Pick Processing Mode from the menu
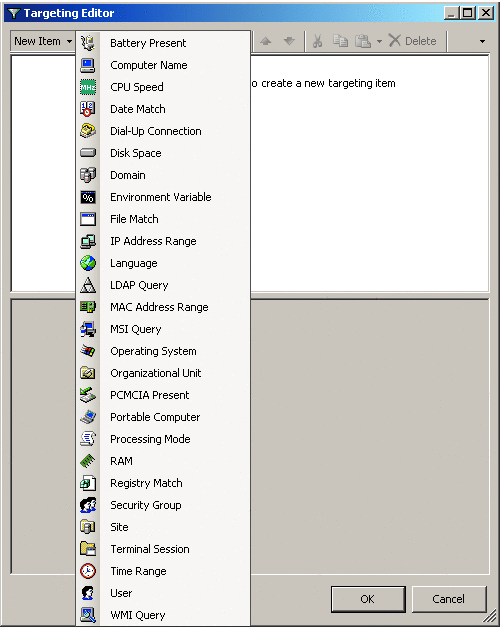 point(163,439)
